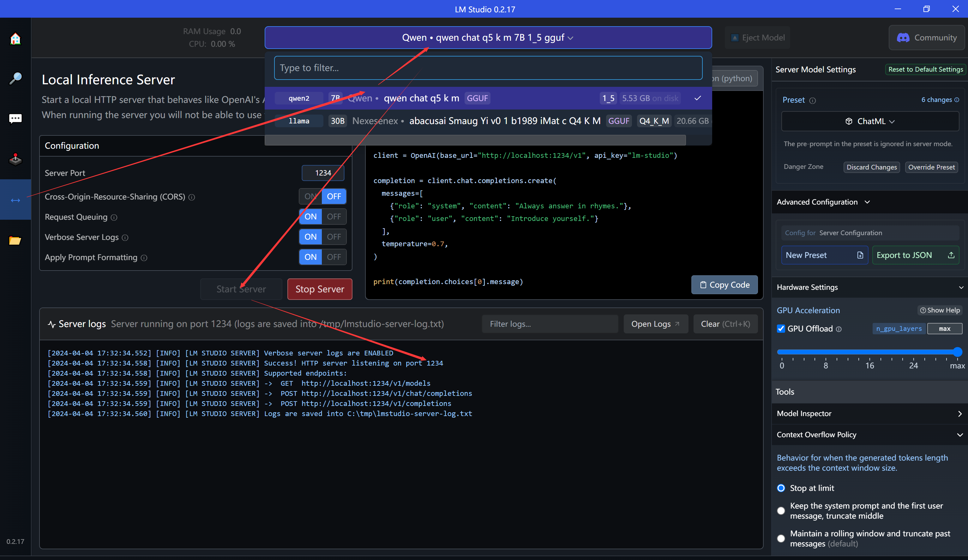Turn Request Queuing OFF
Screen dimensions: 968x560
tap(334, 217)
